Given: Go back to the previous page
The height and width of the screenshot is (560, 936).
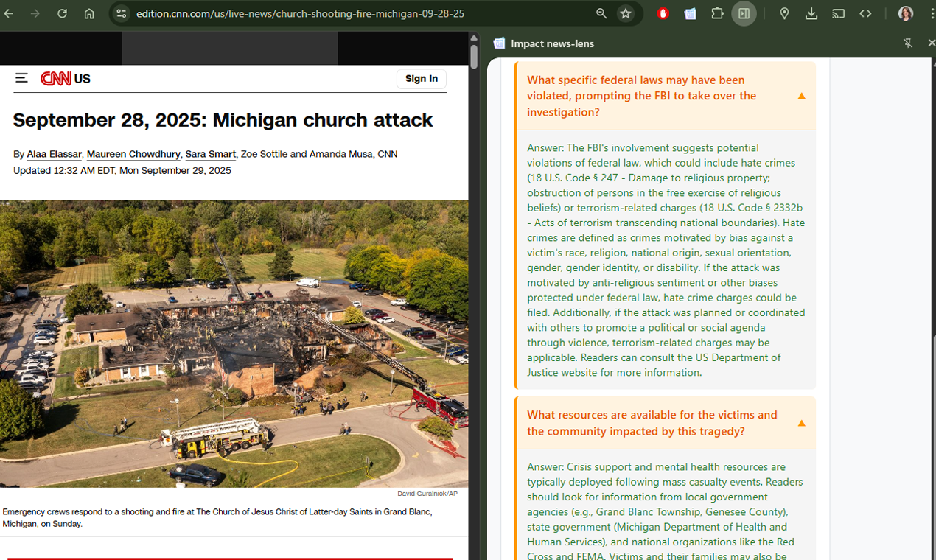Looking at the screenshot, I should click(x=9, y=13).
